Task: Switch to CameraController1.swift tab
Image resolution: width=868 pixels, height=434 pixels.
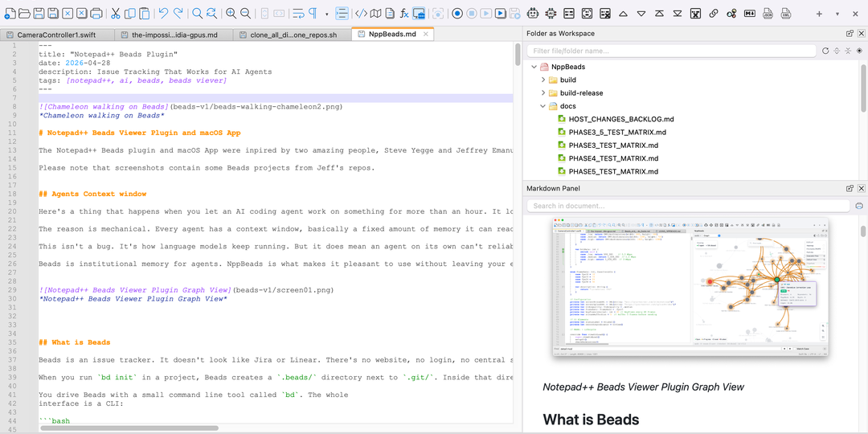Action: [57, 35]
